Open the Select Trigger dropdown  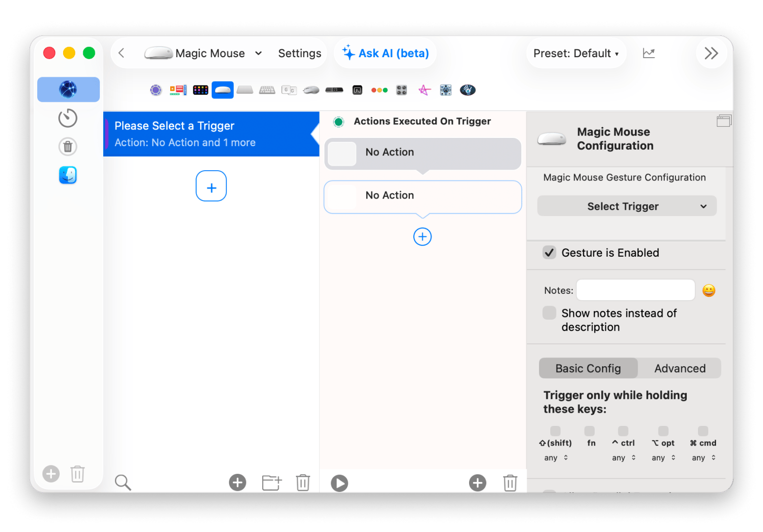627,206
